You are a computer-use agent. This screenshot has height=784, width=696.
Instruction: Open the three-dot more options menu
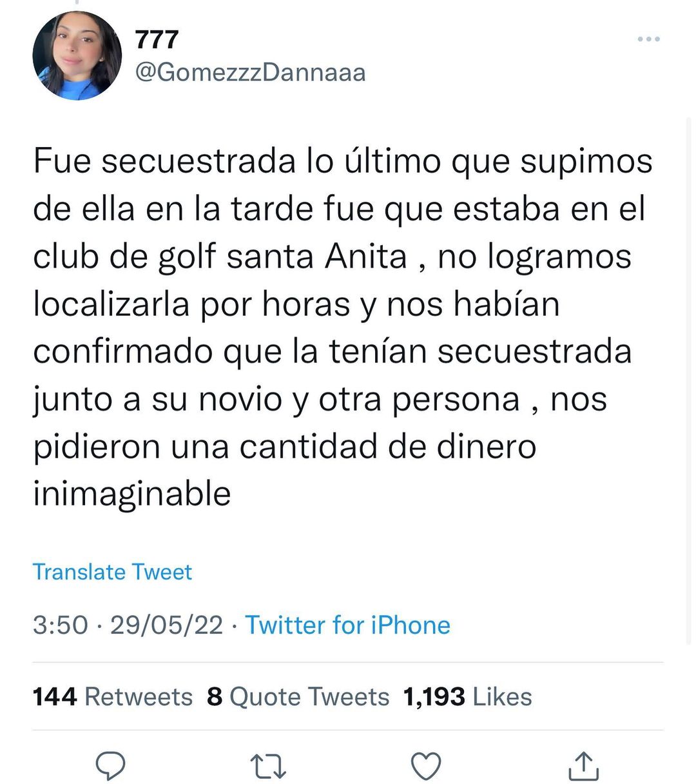648,39
